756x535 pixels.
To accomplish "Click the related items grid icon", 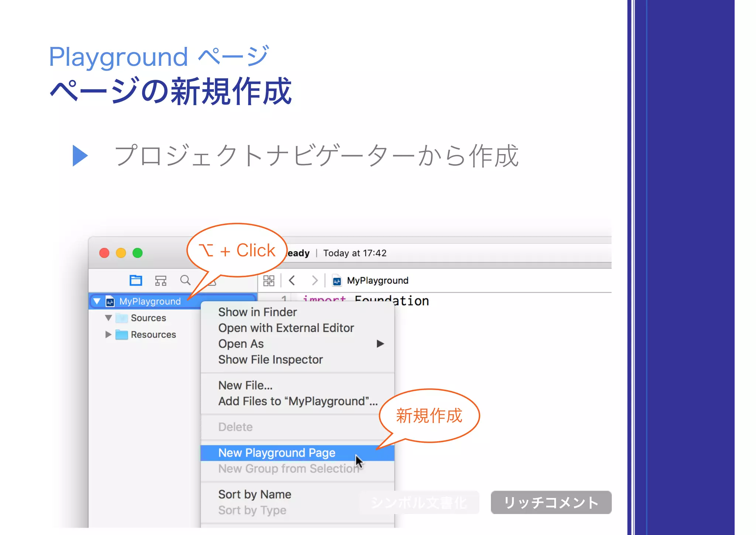I will [269, 281].
